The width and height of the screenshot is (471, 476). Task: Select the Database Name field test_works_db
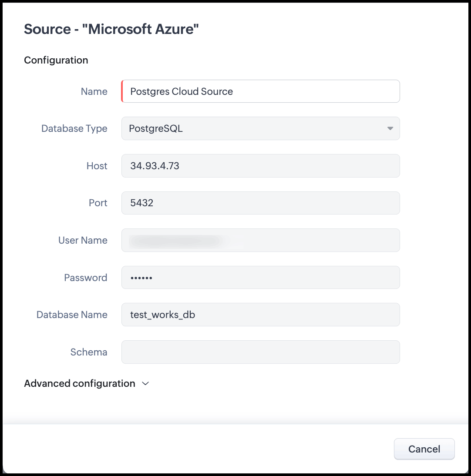tap(261, 315)
